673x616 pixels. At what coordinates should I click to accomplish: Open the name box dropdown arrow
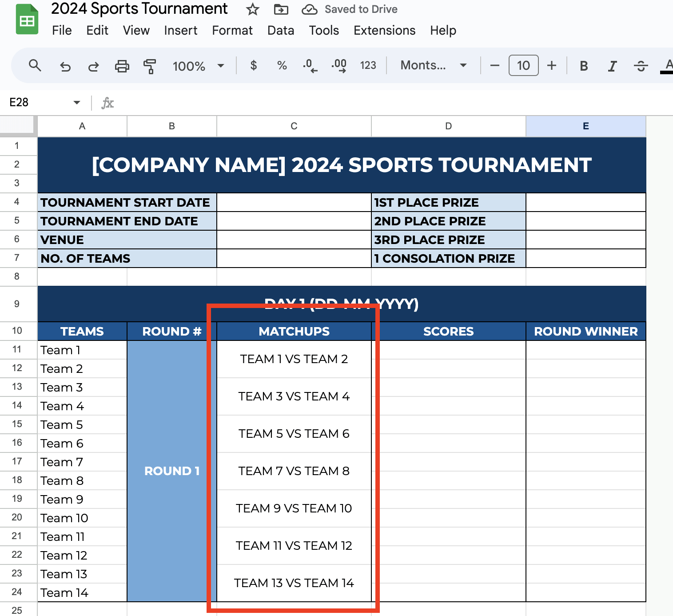[x=76, y=103]
